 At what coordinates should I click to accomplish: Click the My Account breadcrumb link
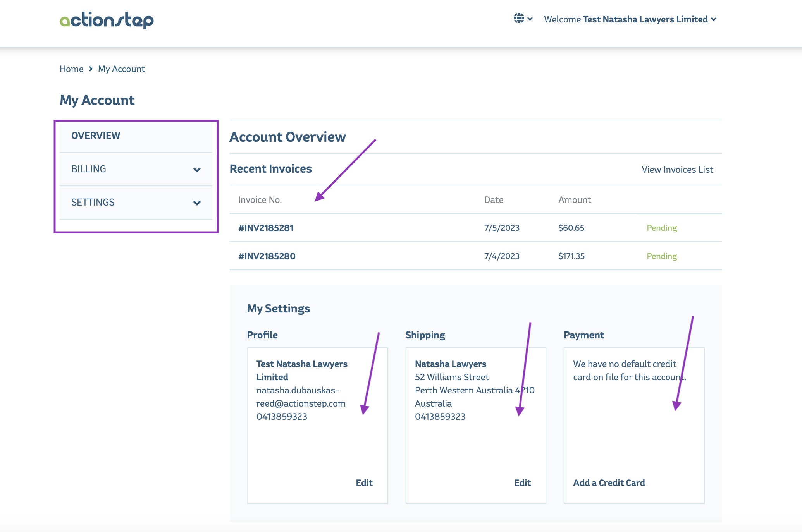click(121, 69)
